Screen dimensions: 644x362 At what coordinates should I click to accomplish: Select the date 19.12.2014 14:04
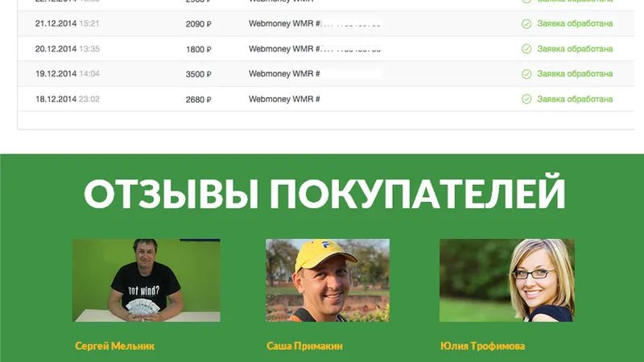click(x=68, y=74)
